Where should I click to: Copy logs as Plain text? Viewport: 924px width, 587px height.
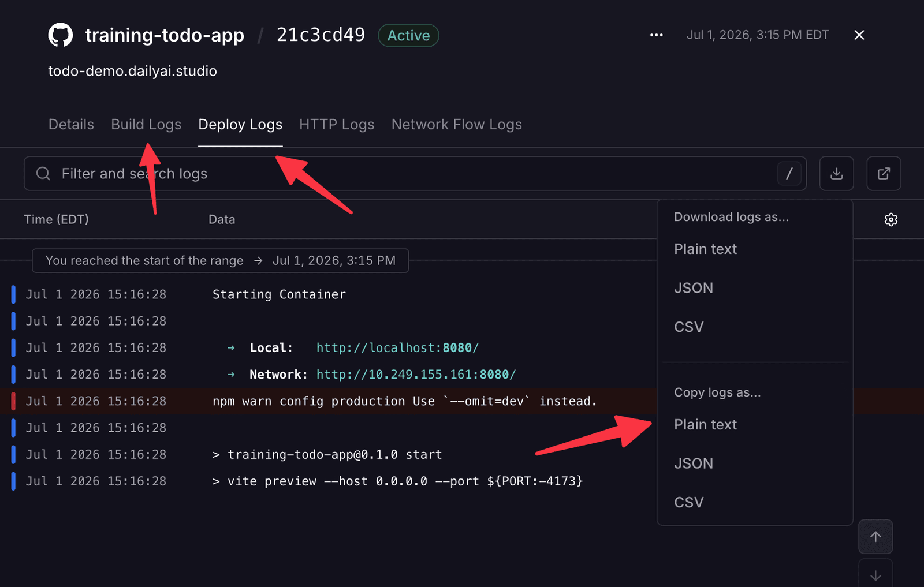coord(705,424)
